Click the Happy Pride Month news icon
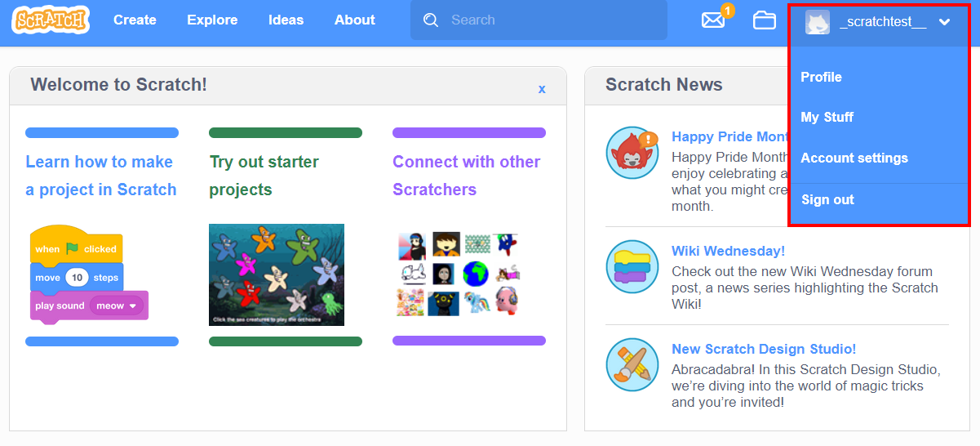 tap(632, 153)
